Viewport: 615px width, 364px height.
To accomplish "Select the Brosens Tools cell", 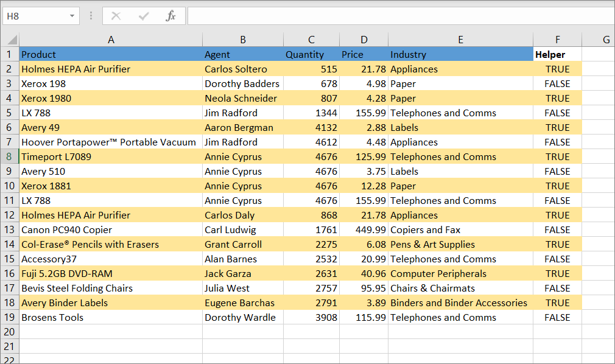I will (x=111, y=317).
